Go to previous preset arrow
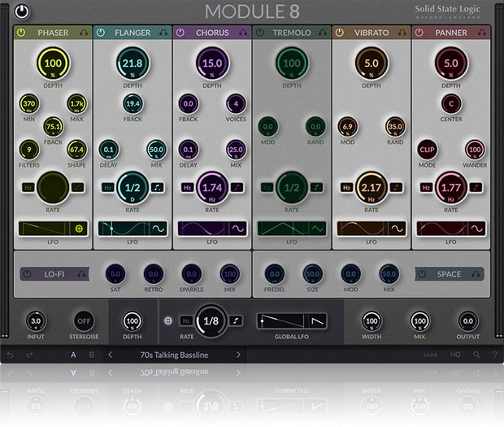 click(x=111, y=355)
